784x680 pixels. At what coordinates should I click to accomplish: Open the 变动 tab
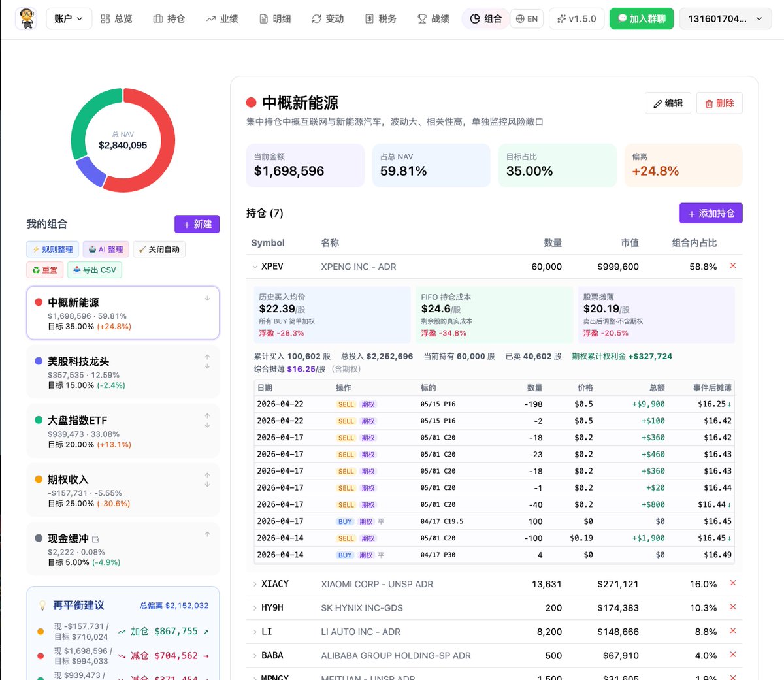[x=328, y=19]
